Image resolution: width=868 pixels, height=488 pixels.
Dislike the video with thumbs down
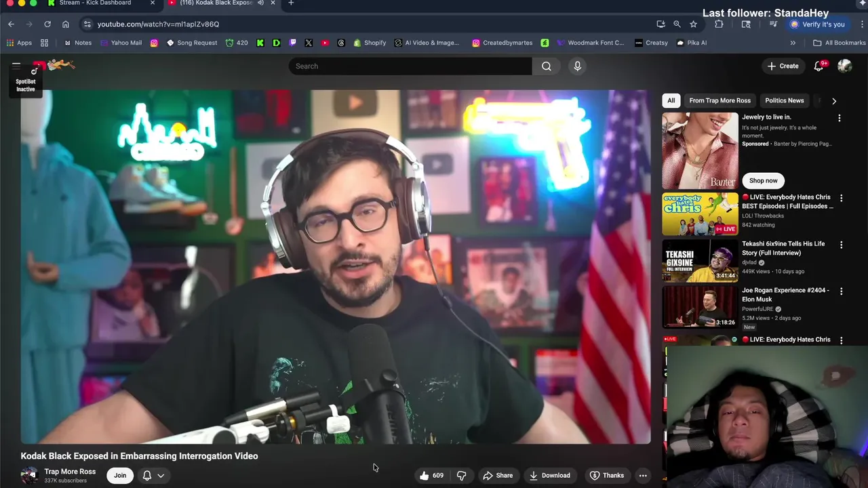click(x=462, y=475)
